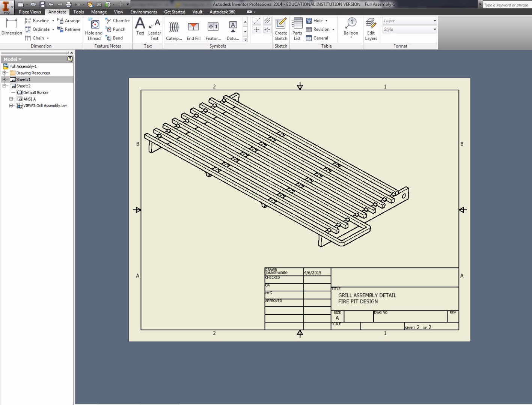Click the Center Mark symbol tool
532x405 pixels.
click(257, 30)
